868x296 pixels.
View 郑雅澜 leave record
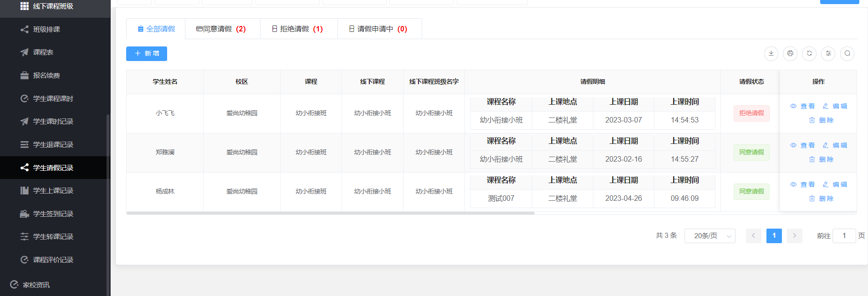click(x=802, y=145)
